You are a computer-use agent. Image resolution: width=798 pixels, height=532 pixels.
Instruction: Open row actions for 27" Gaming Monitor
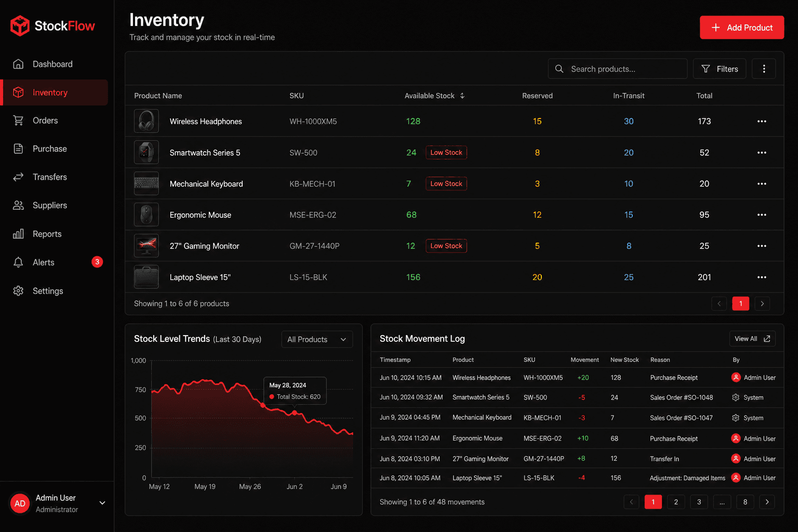click(x=762, y=246)
